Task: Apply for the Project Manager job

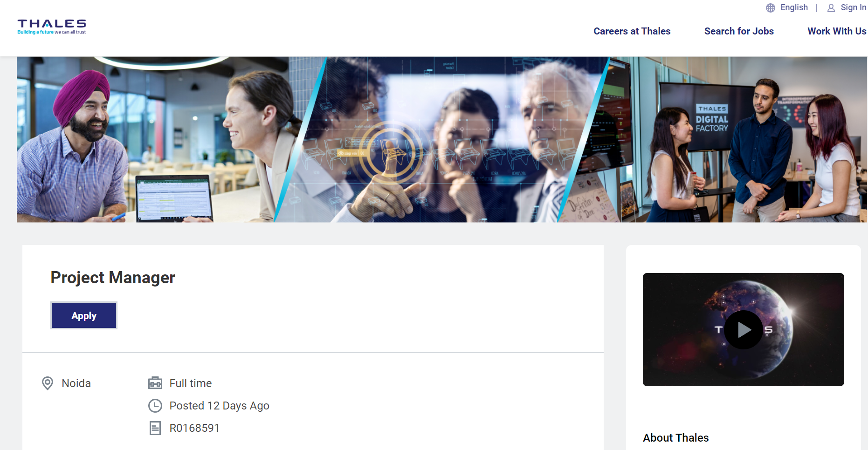Action: pyautogui.click(x=84, y=315)
